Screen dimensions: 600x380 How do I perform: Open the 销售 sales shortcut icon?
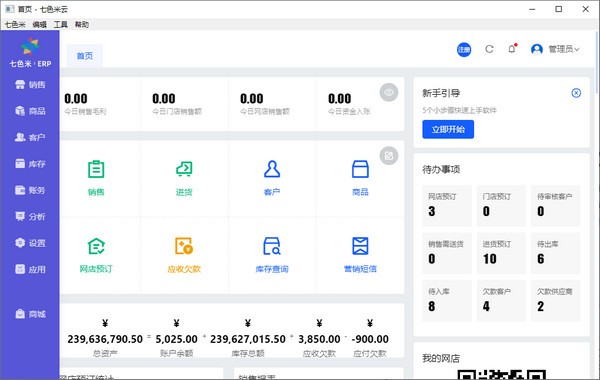pyautogui.click(x=96, y=170)
